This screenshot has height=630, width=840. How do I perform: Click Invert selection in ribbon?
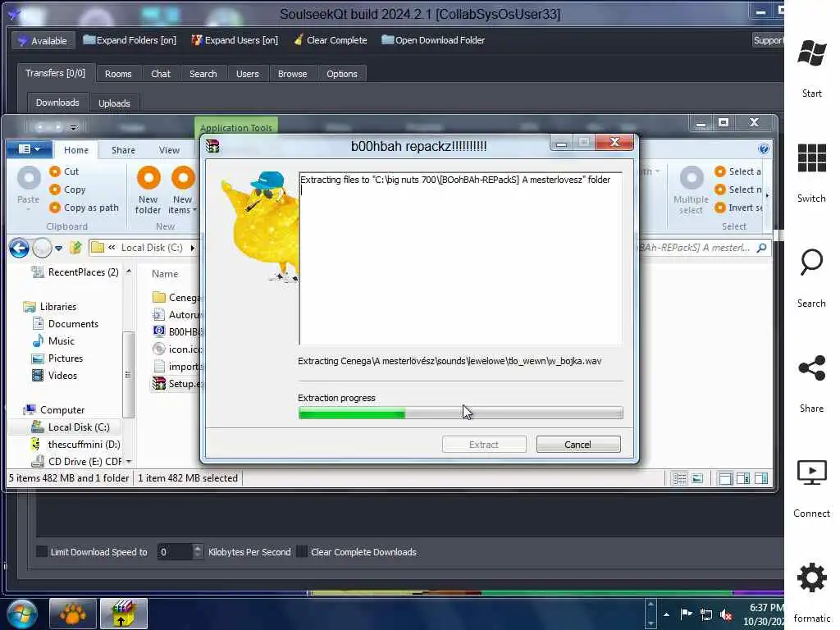tap(738, 208)
